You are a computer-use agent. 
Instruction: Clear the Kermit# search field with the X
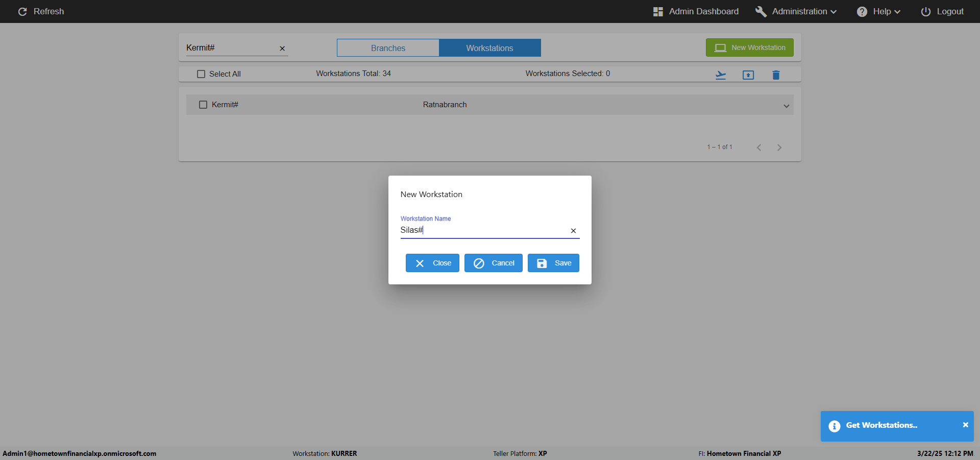tap(282, 49)
